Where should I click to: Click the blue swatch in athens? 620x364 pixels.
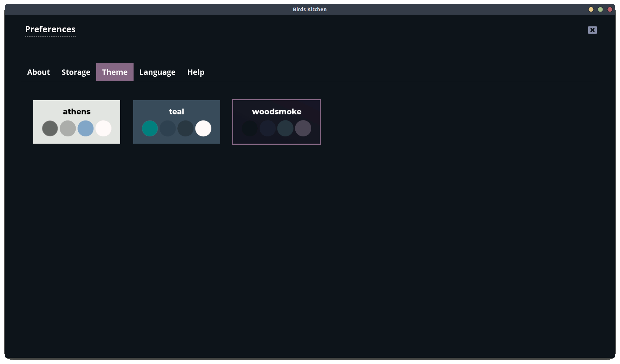pyautogui.click(x=85, y=128)
